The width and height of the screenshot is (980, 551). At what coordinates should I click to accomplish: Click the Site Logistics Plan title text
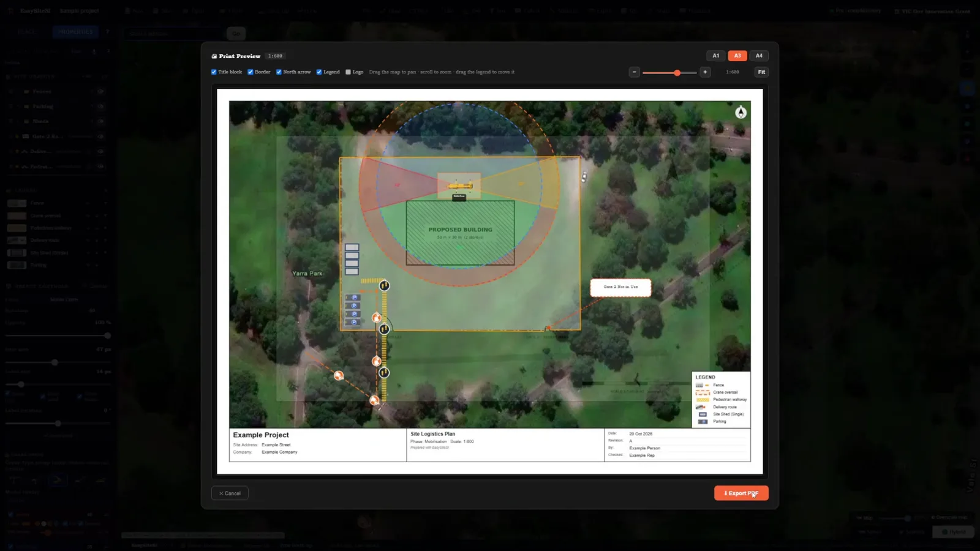point(433,434)
